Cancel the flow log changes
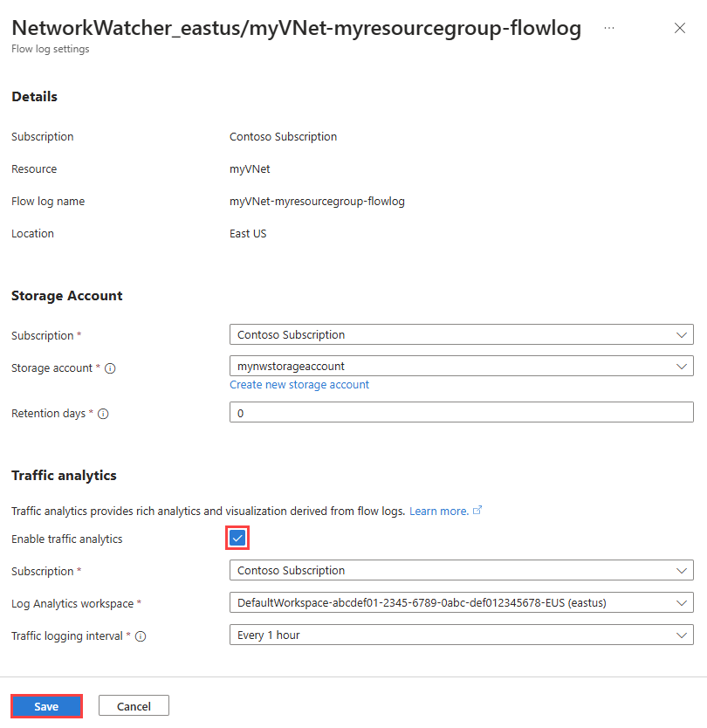The width and height of the screenshot is (707, 728). tap(134, 707)
